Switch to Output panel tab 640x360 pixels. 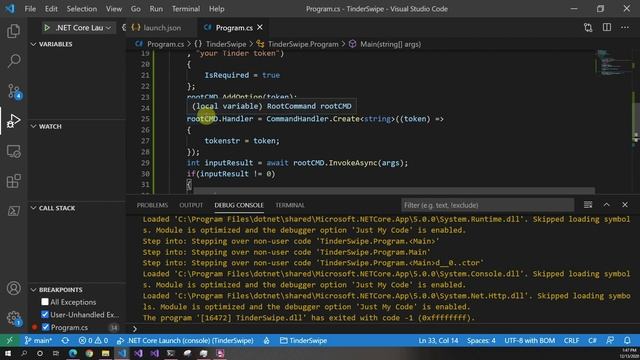pos(191,205)
